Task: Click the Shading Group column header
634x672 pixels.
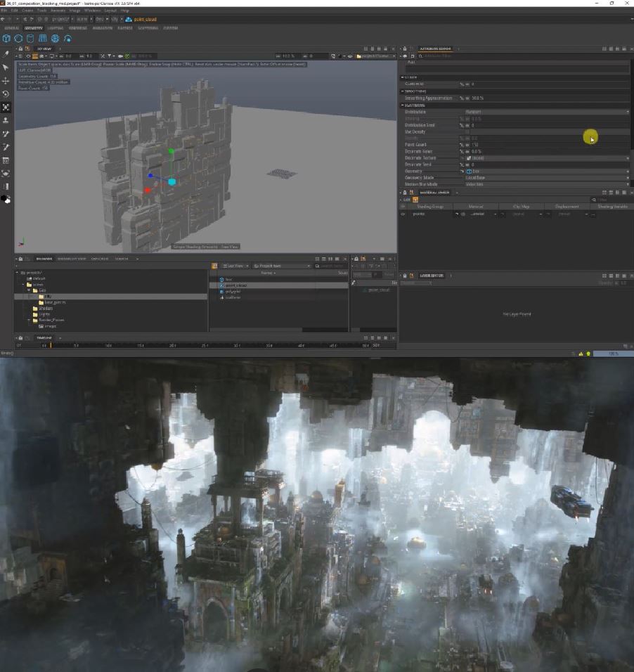Action: (x=430, y=207)
